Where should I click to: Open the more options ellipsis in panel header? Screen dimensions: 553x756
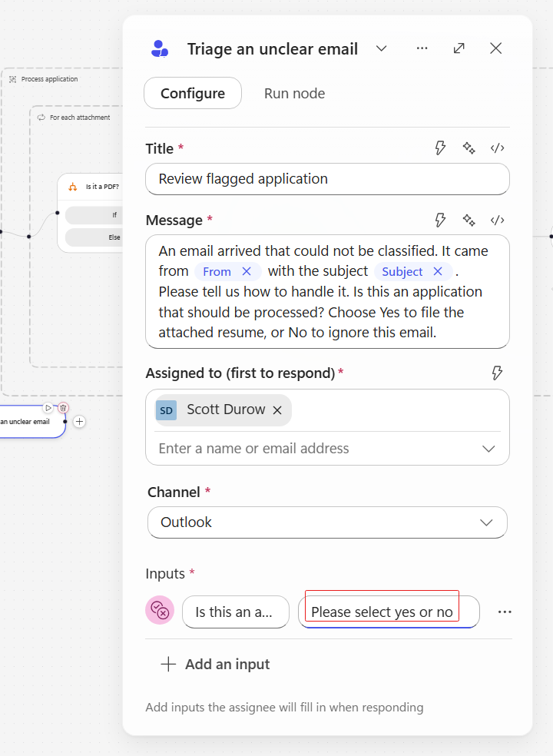pyautogui.click(x=422, y=48)
